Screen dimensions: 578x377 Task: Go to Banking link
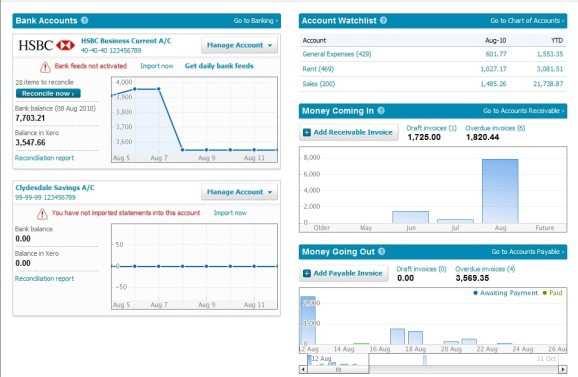click(x=255, y=21)
